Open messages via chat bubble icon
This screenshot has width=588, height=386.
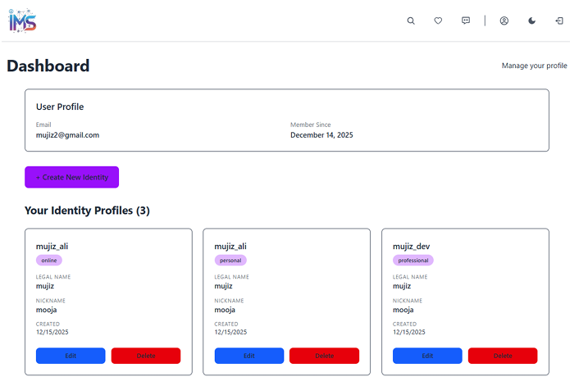coord(466,21)
